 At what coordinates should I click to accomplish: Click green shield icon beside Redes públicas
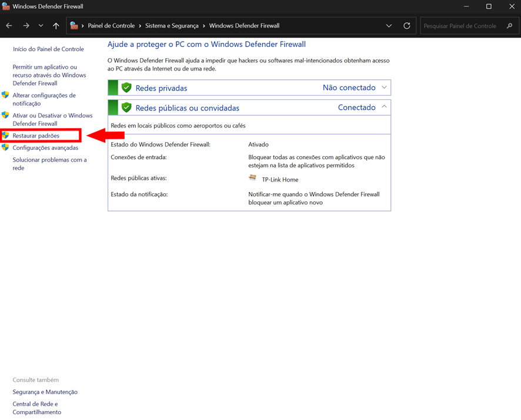(x=126, y=107)
